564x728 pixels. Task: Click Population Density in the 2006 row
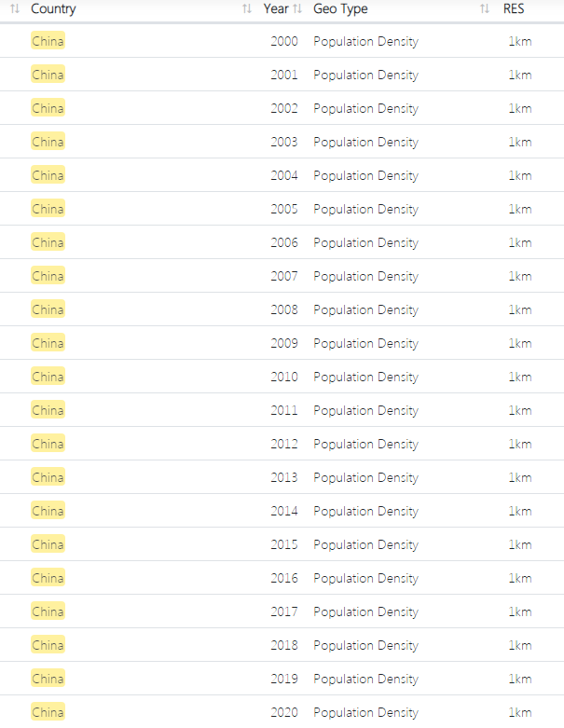[365, 243]
